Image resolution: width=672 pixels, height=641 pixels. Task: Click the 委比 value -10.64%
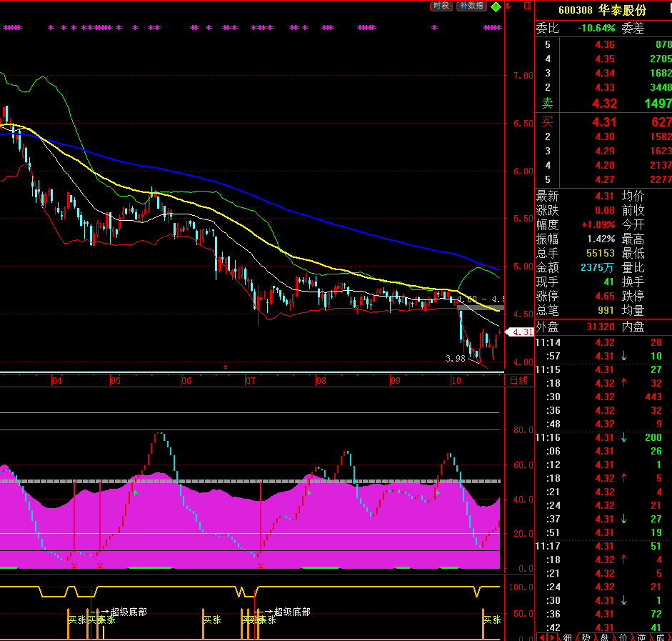596,29
